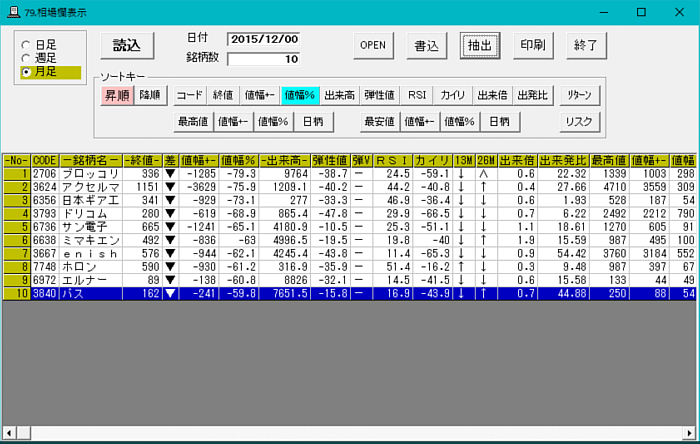Click 13M up-arrow in ホロン row
Screen dimensions: 700x444
[462, 267]
